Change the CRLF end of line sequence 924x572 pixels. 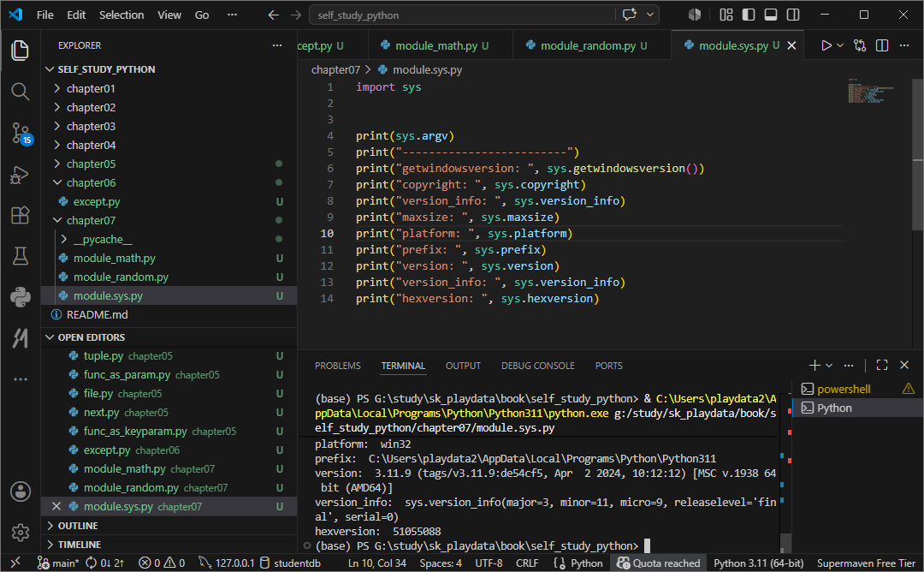(x=527, y=563)
